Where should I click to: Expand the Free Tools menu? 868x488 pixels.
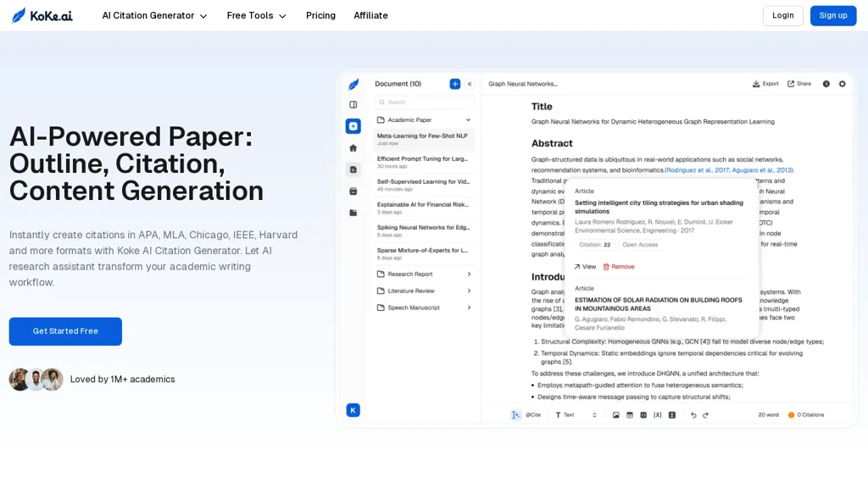(x=256, y=15)
